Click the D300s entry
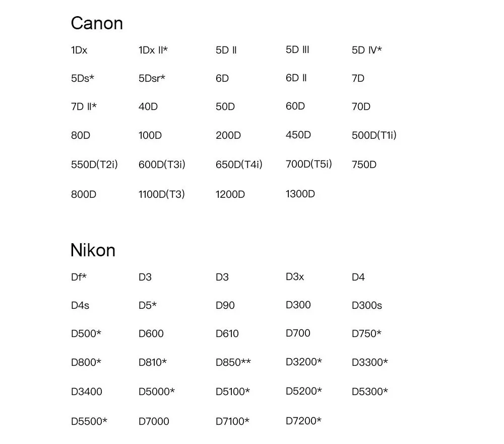Viewport: 504px width, 444px height. point(367,305)
